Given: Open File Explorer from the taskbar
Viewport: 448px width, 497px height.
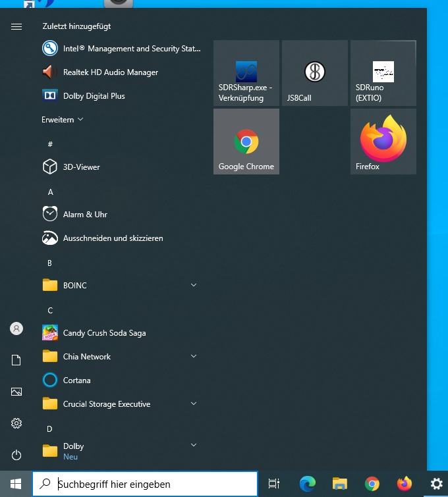Looking at the screenshot, I should point(340,484).
